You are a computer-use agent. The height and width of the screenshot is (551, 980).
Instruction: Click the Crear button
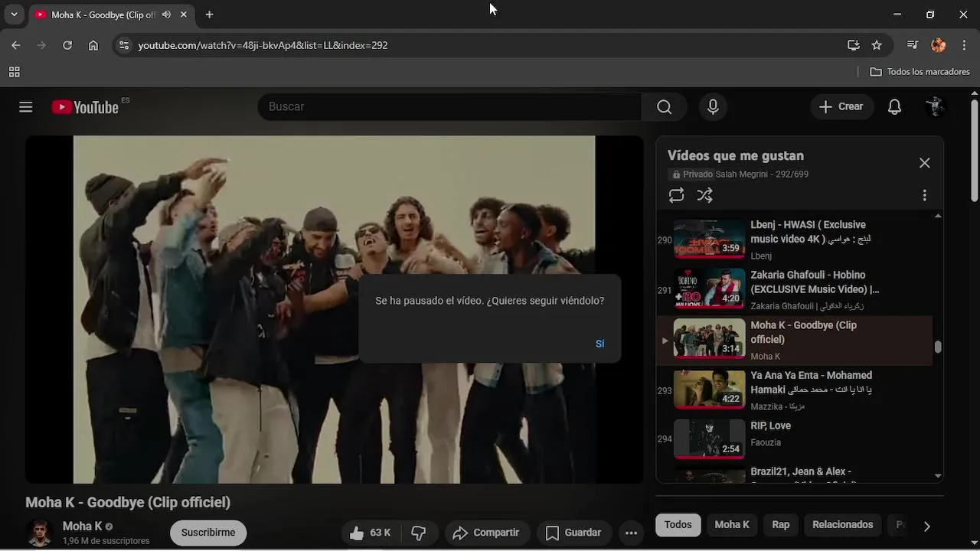click(x=841, y=107)
